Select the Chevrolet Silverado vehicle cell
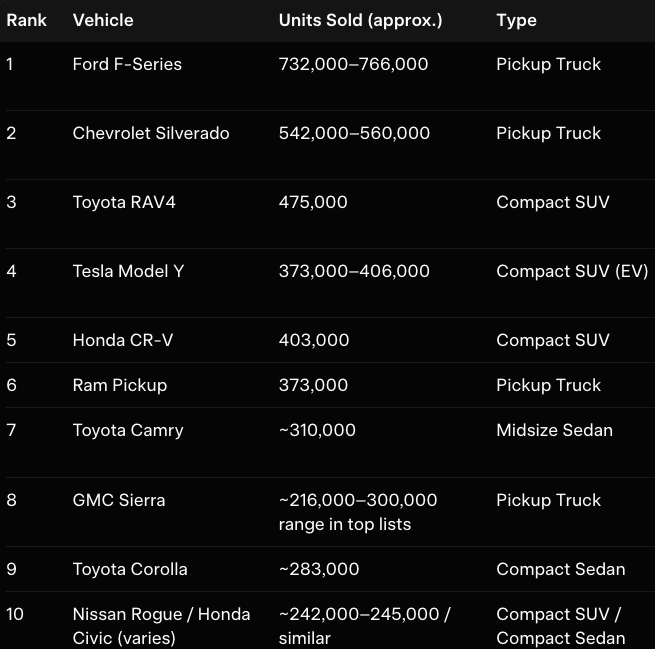 tap(151, 133)
